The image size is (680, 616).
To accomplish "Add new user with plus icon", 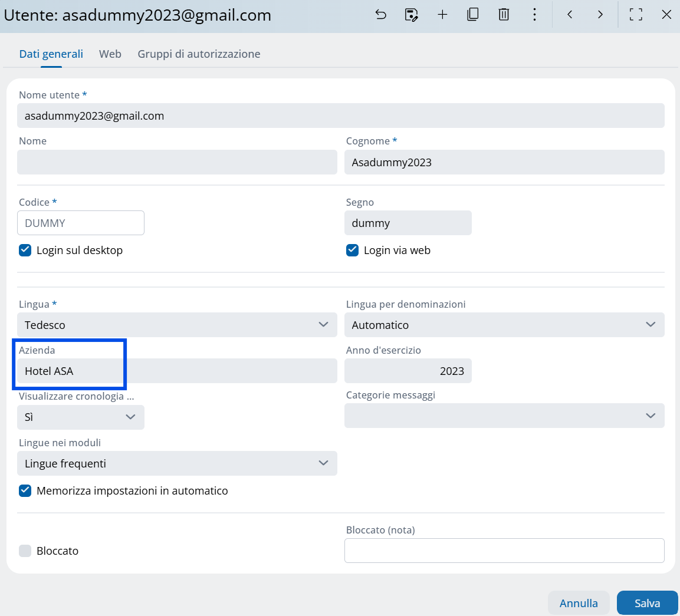I will (x=442, y=15).
